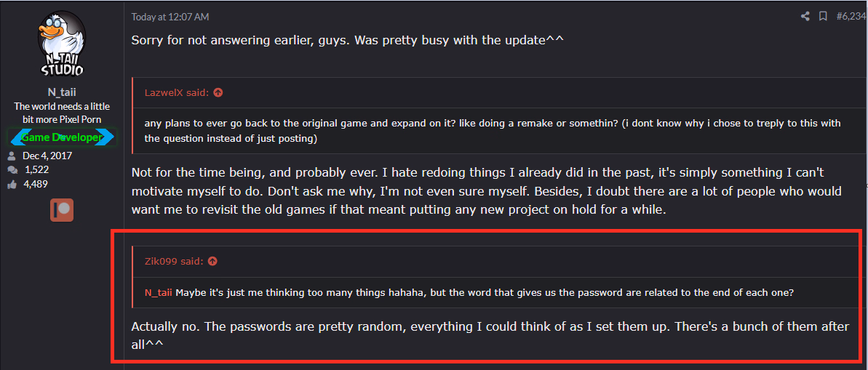Click the share icon on the post
The width and height of the screenshot is (868, 370).
805,16
